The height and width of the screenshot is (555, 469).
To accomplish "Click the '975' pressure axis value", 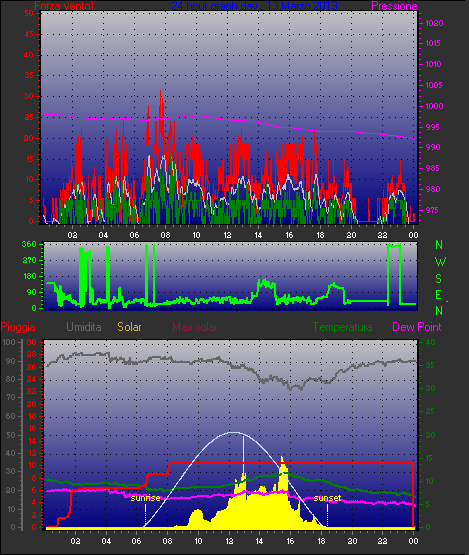I will [x=433, y=210].
